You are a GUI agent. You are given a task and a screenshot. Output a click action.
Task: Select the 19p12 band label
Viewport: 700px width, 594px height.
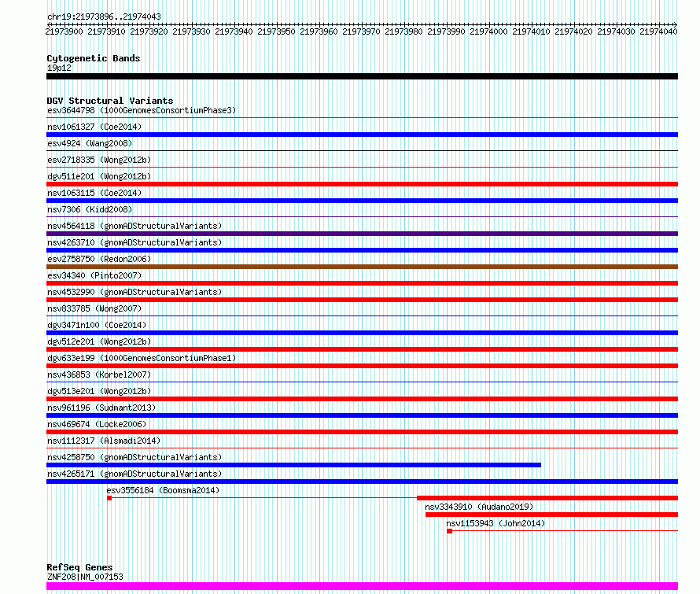(x=59, y=68)
